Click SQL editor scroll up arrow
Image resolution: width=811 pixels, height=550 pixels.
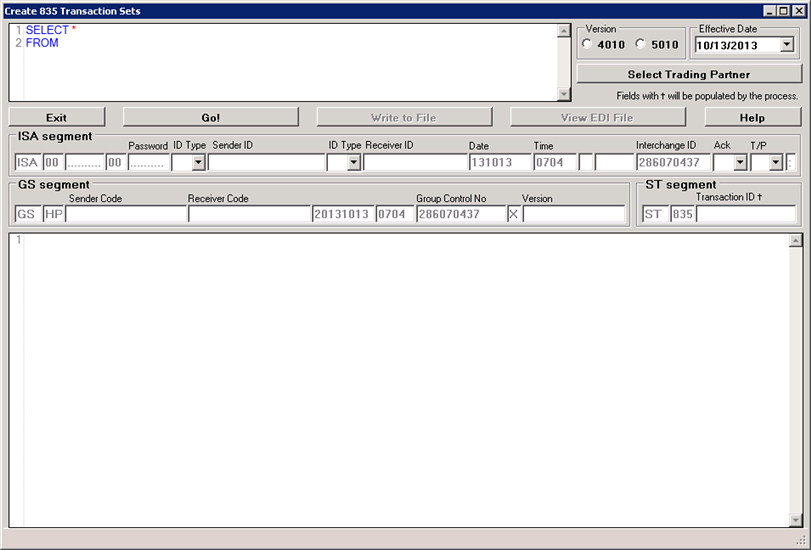564,31
